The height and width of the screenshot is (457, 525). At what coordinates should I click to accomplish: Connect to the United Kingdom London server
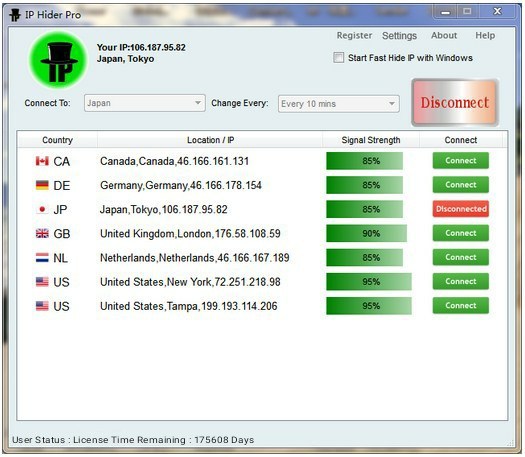(461, 233)
